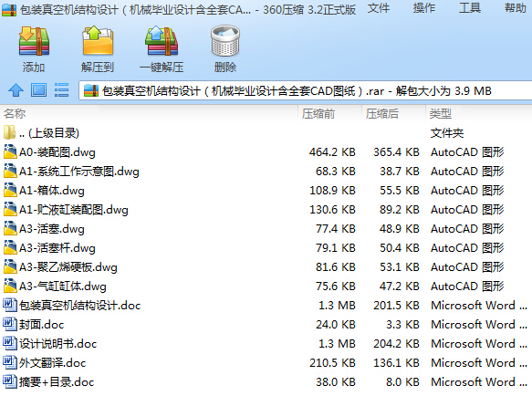Click the 48.9 KB compressed size
This screenshot has width=532, height=396.
[400, 229]
